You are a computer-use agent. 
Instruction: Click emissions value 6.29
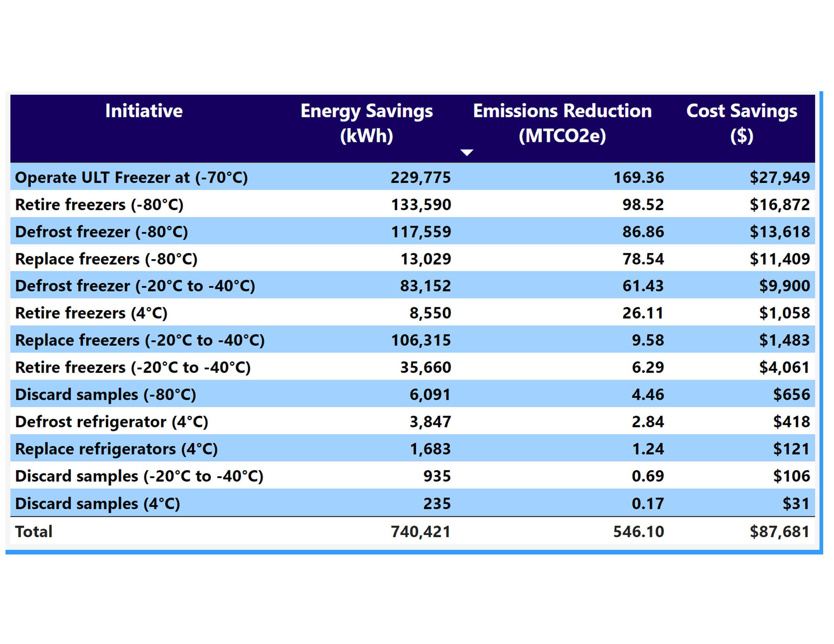click(648, 367)
